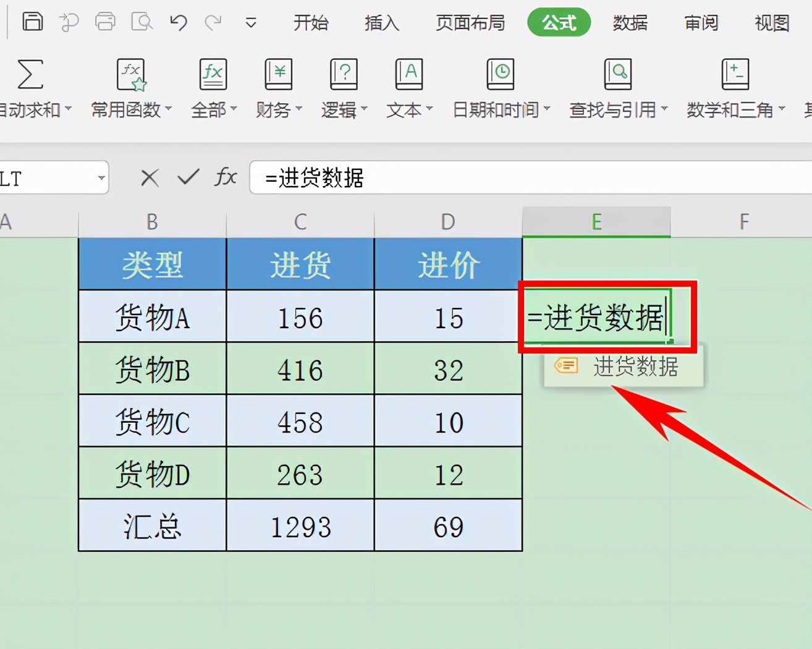The height and width of the screenshot is (649, 812).
Task: Expand the 数学和三角 dropdown arrow
Action: click(781, 109)
